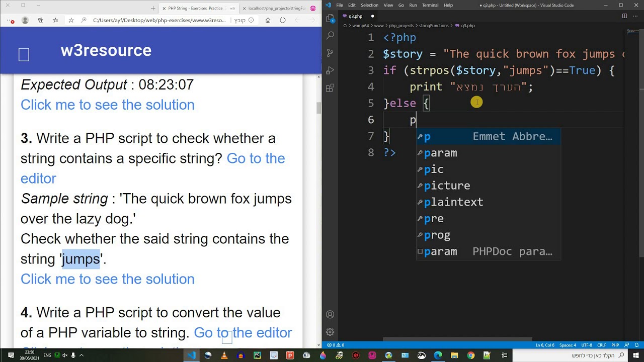Open the browser favorites list

[x=55, y=21]
